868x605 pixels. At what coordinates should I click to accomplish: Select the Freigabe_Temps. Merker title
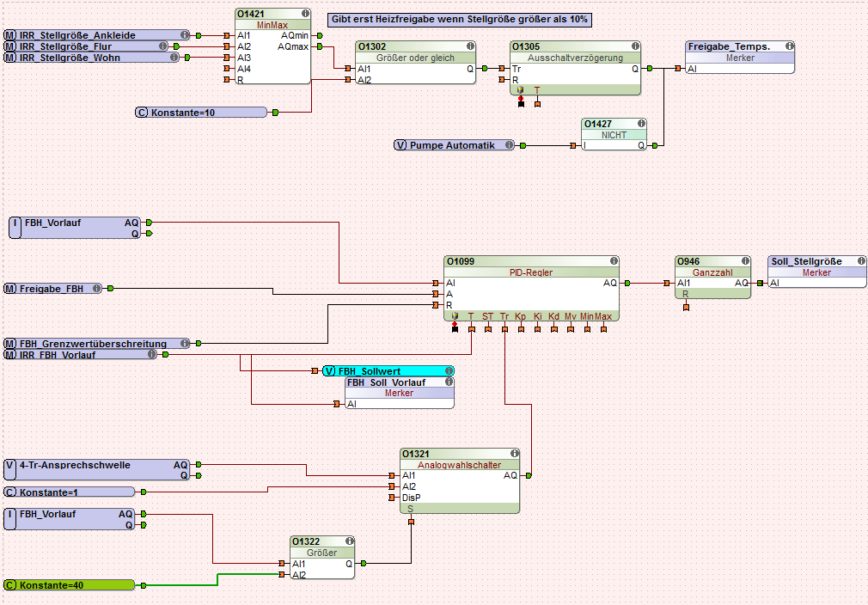[729, 46]
